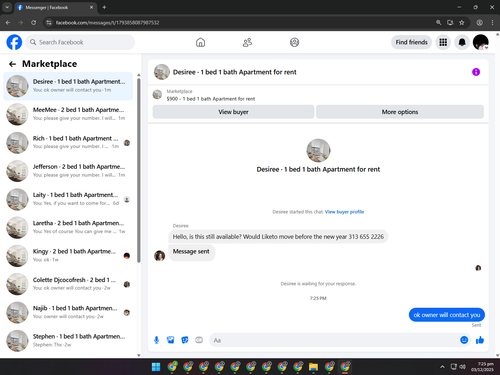The width and height of the screenshot is (500, 375).
Task: Open the browser zoom magnifier icon
Action: pos(439,23)
